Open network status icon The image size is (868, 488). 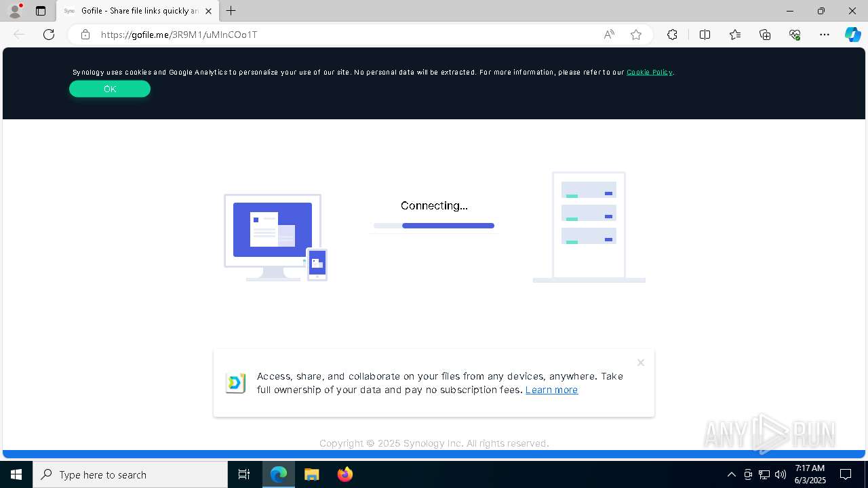pos(764,474)
